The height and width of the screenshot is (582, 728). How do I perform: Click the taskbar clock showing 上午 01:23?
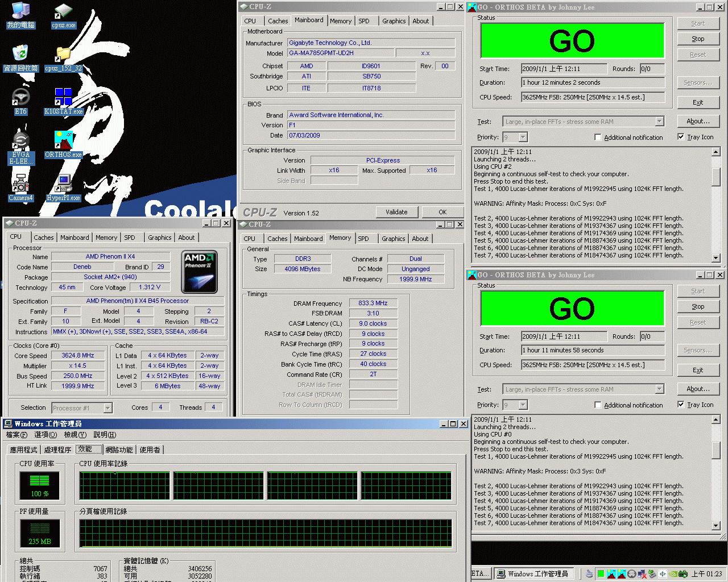tap(706, 573)
